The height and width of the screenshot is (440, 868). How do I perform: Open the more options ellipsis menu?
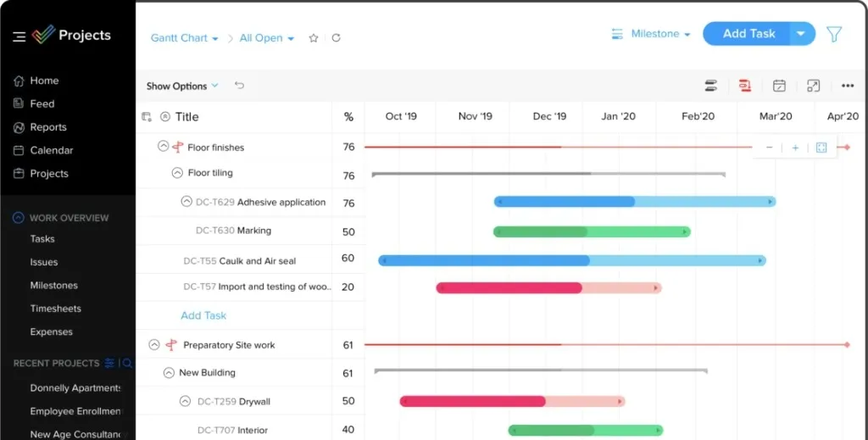[848, 86]
